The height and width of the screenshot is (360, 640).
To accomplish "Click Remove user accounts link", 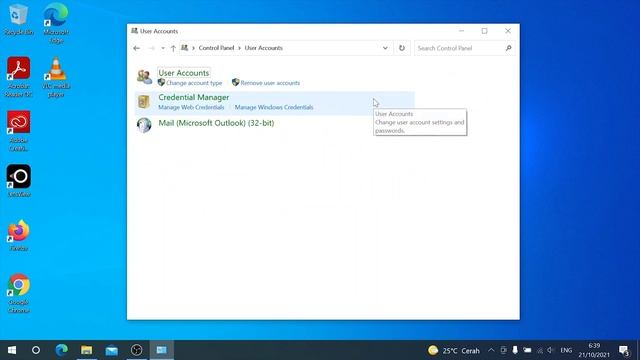I will click(x=270, y=83).
